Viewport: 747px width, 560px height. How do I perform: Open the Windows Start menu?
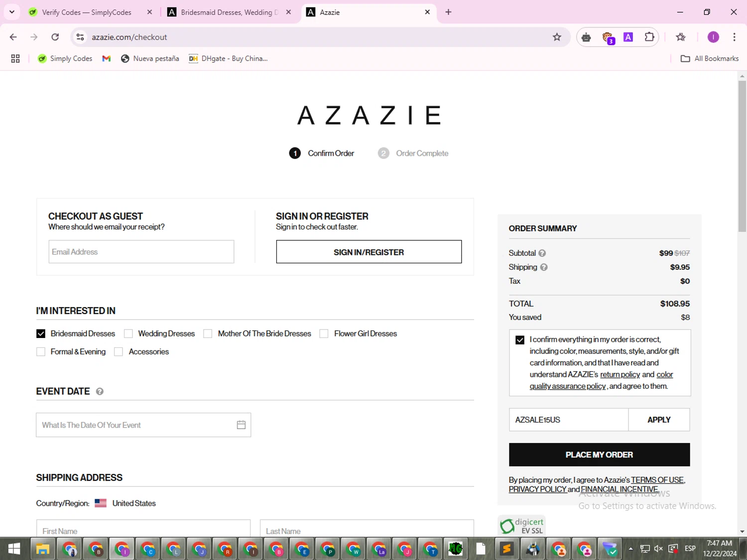pyautogui.click(x=14, y=549)
